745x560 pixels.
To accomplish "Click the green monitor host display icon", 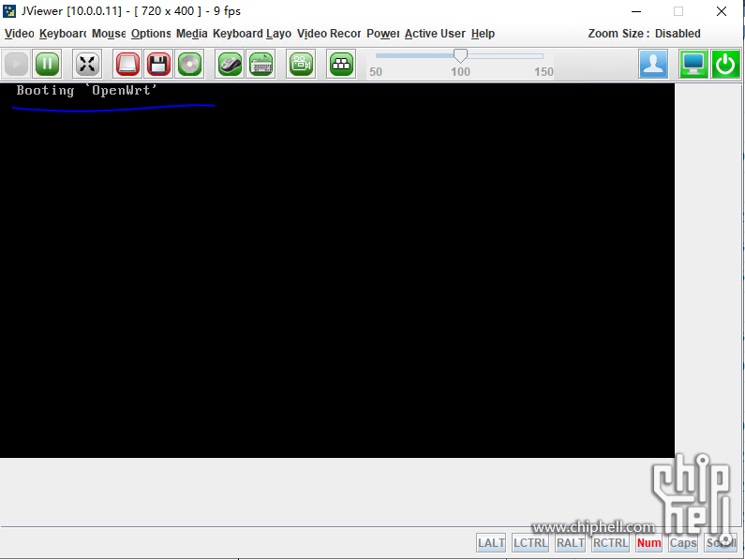I will coord(693,64).
